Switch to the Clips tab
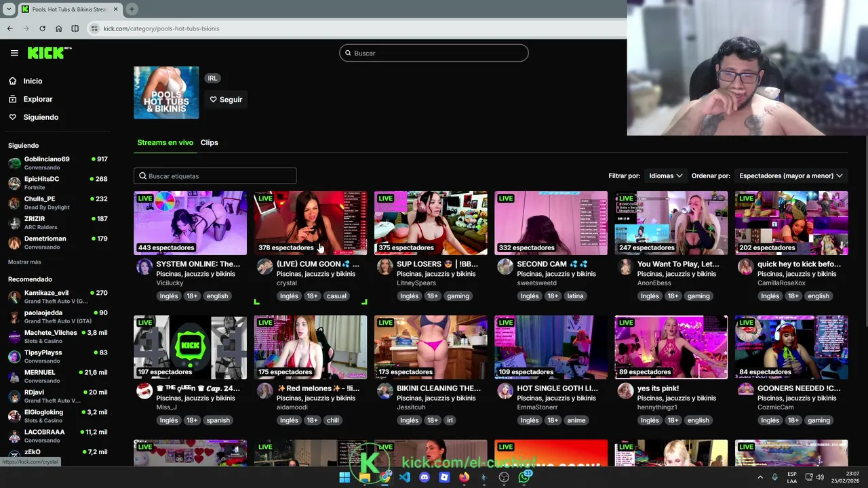 [x=209, y=142]
